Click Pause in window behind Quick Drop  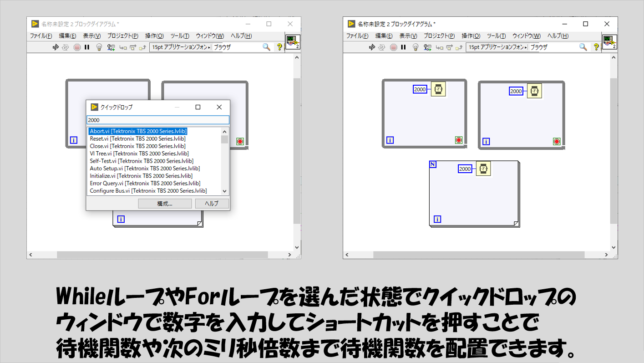point(87,47)
